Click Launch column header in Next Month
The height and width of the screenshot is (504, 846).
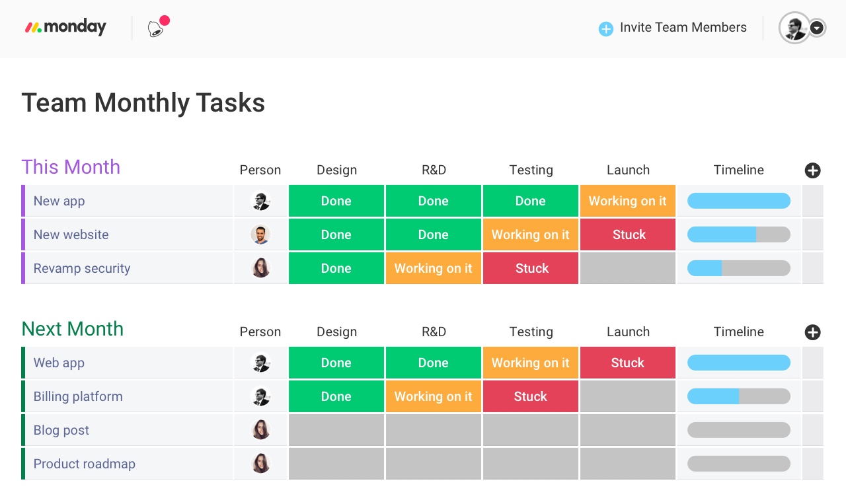click(628, 332)
